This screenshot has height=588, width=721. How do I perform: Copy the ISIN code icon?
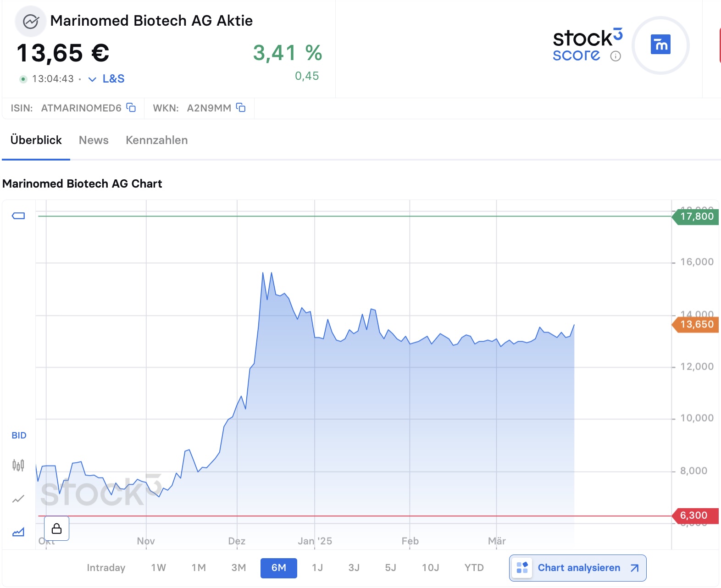click(131, 108)
